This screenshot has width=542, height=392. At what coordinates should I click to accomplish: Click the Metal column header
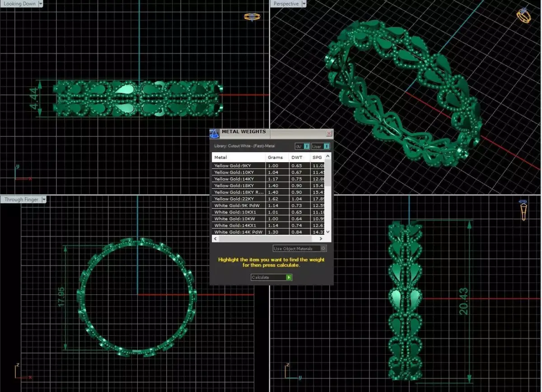pos(238,157)
